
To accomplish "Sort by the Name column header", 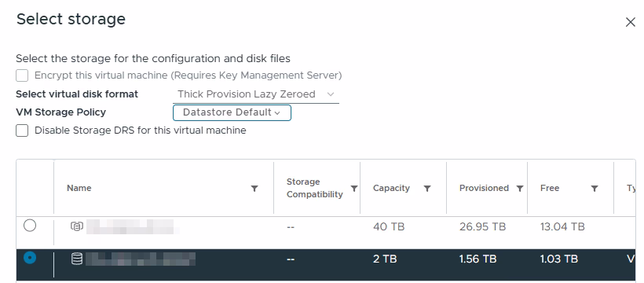I will pyautogui.click(x=79, y=188).
